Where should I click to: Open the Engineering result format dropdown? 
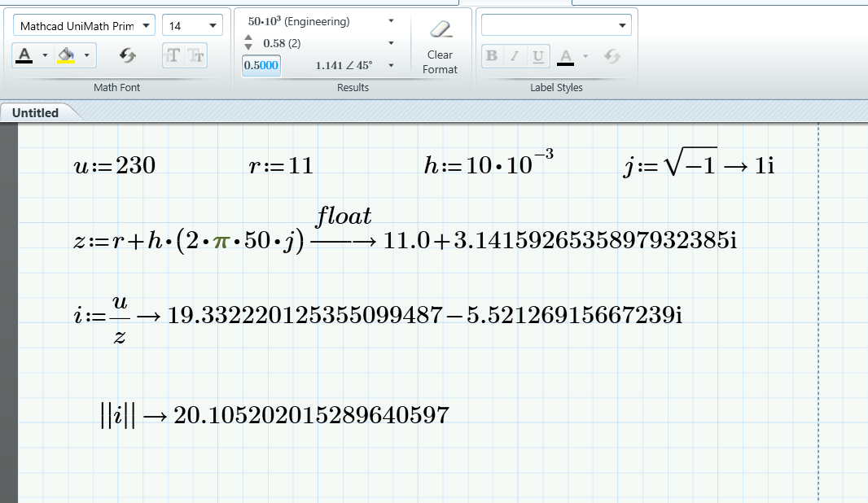coord(391,20)
